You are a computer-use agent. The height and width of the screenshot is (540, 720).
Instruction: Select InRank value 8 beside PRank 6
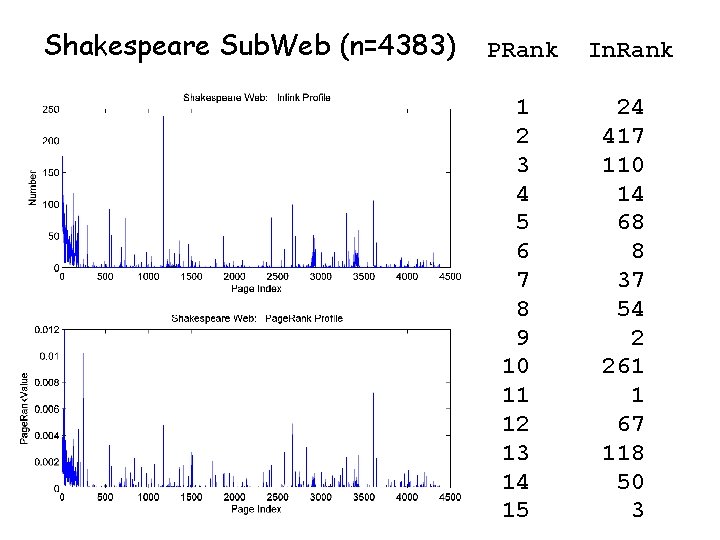click(637, 251)
